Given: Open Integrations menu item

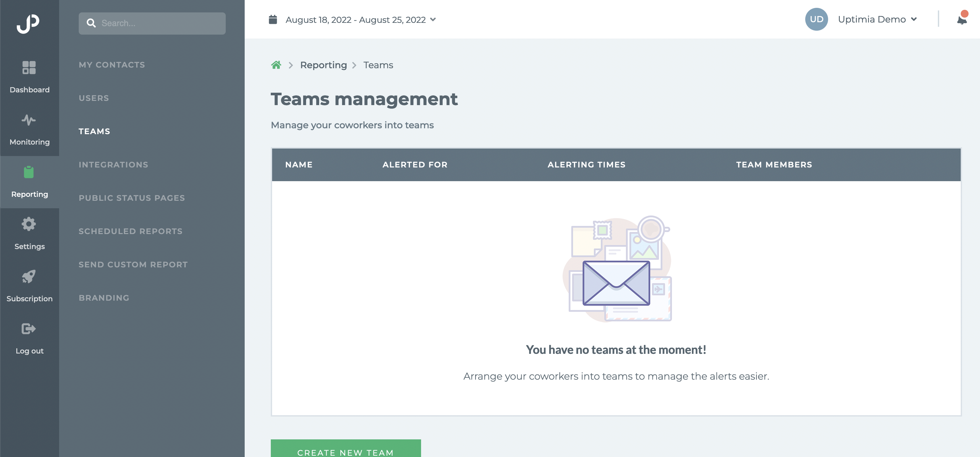Looking at the screenshot, I should 113,165.
